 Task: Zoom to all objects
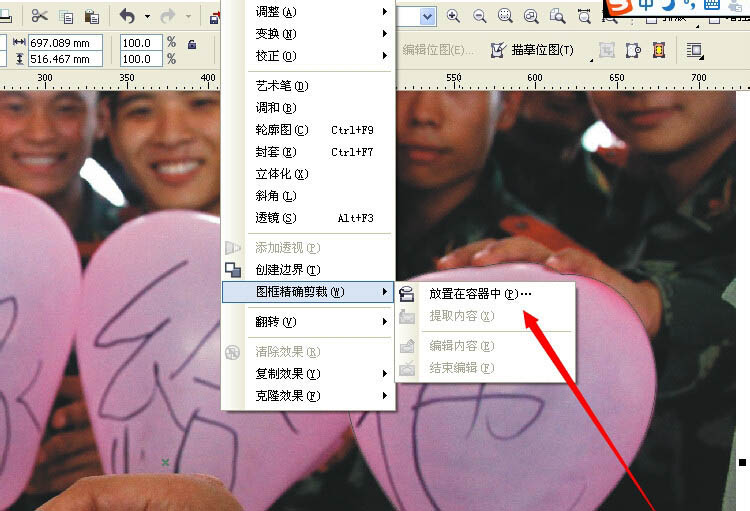531,16
